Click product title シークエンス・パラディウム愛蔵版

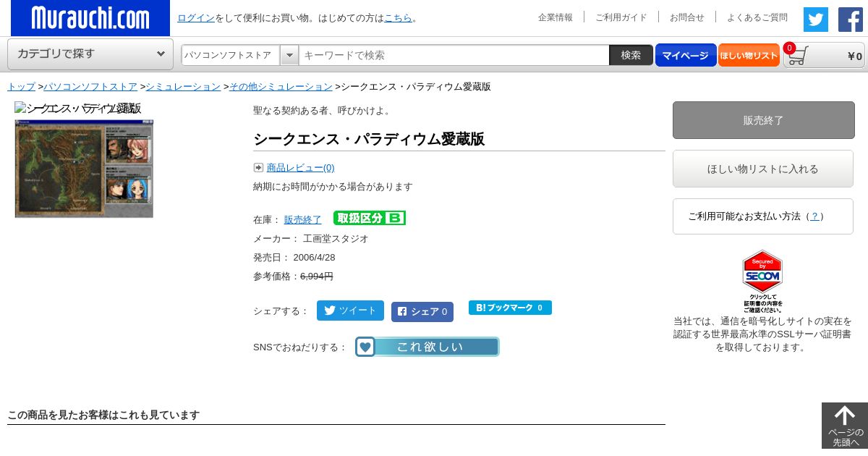(369, 139)
